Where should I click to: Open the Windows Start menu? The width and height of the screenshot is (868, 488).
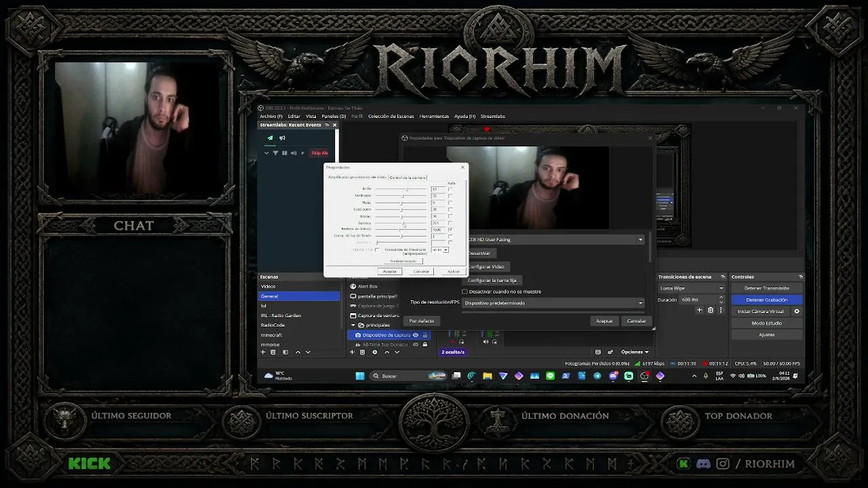(360, 376)
